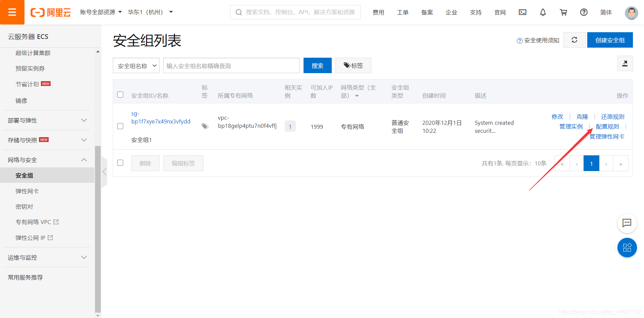Image resolution: width=644 pixels, height=318 pixels.
Task: Open the help question mark icon
Action: coord(584,12)
